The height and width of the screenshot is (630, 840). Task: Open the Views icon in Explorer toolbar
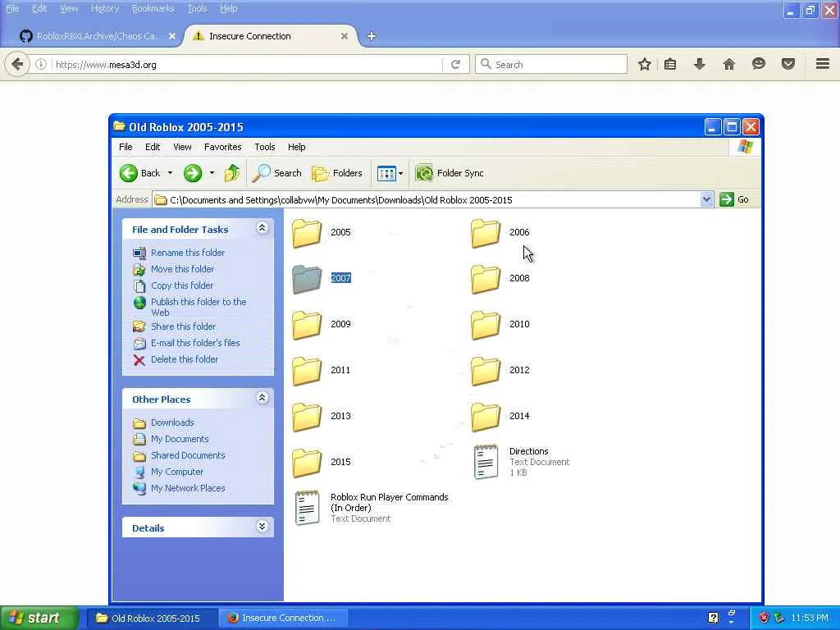386,173
